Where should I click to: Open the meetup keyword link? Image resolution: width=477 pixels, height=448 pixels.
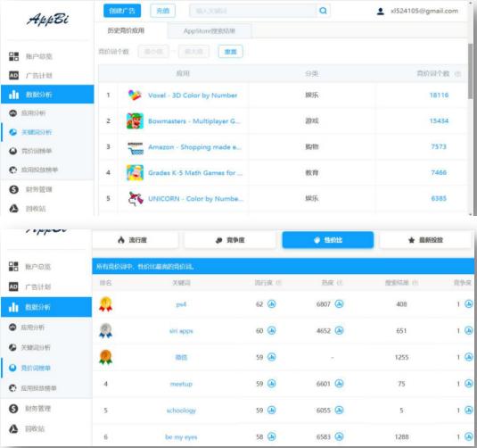(181, 384)
